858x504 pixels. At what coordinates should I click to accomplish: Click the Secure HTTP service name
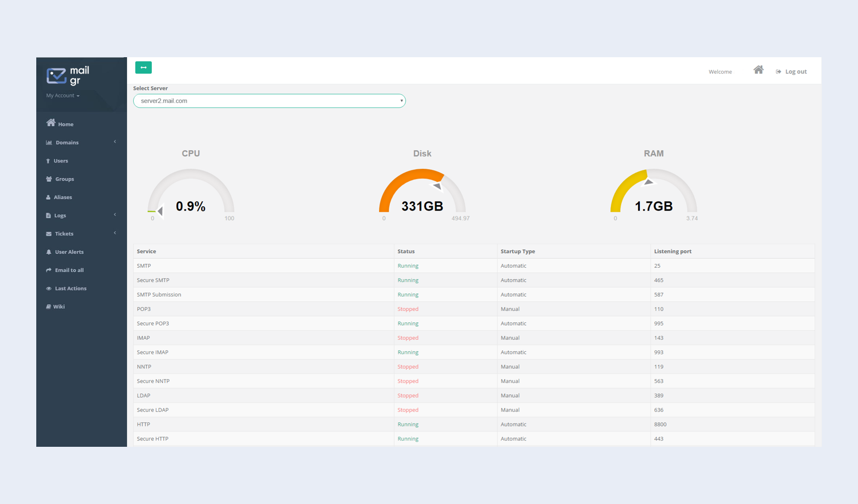pos(152,439)
